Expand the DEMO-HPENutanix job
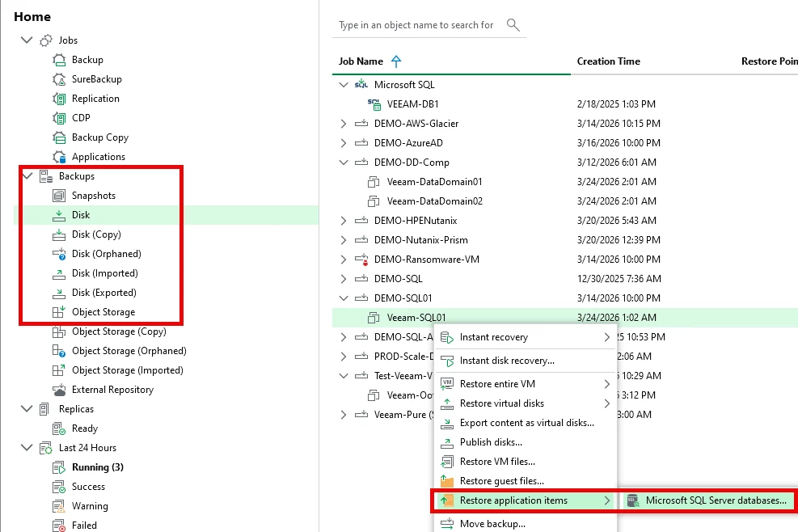Viewport: 798px width, 532px height. 344,221
